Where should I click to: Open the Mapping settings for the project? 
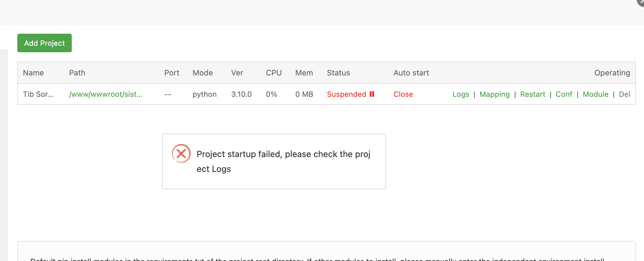point(494,94)
